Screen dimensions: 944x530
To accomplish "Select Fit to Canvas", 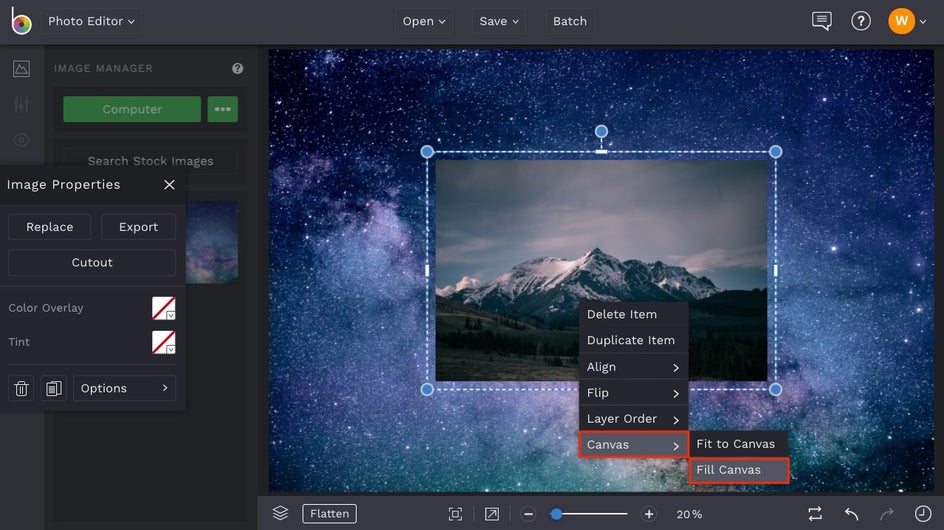I will pyautogui.click(x=739, y=444).
